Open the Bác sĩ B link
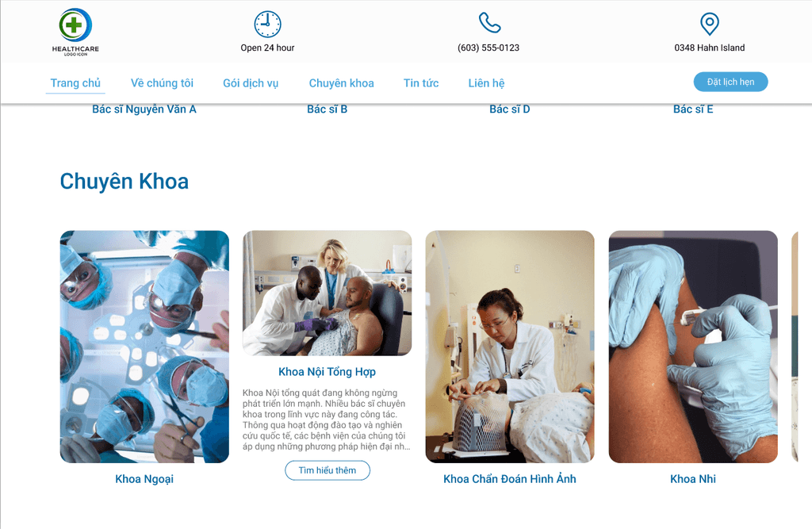 pos(327,109)
